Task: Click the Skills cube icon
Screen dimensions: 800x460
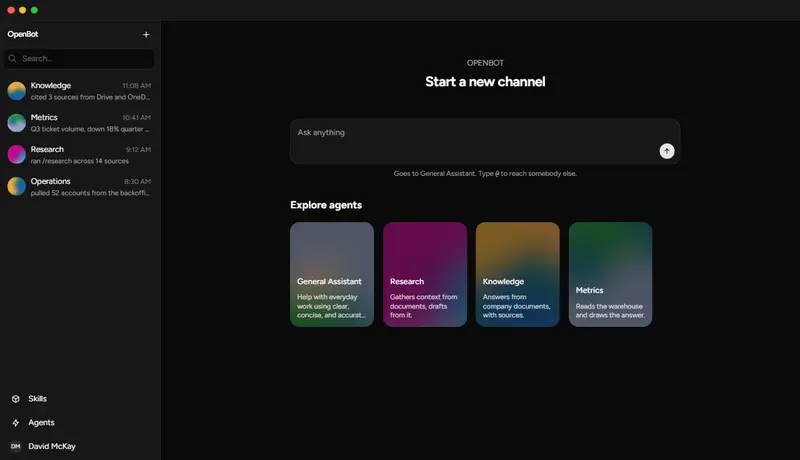Action: (x=16, y=399)
